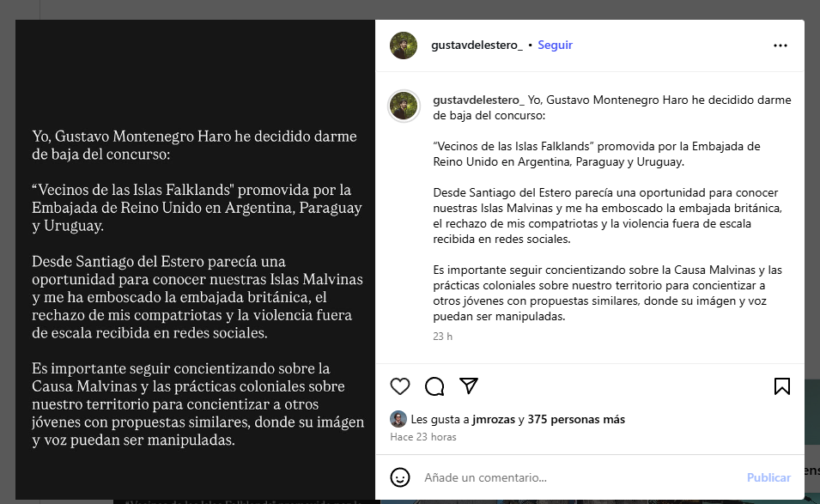Screen dimensions: 820x504
Task: Open gustavdelestero_ username in header
Action: coord(477,45)
